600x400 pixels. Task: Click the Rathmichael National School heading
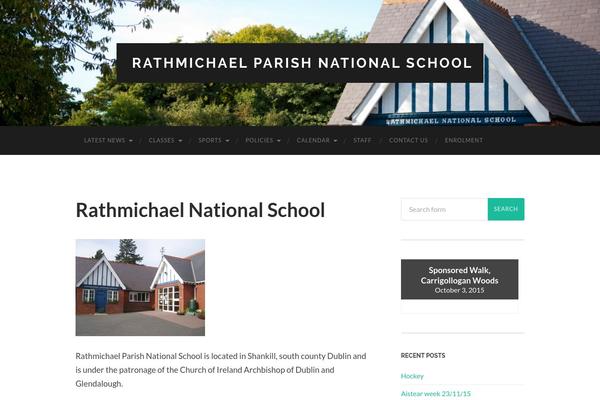click(x=200, y=210)
